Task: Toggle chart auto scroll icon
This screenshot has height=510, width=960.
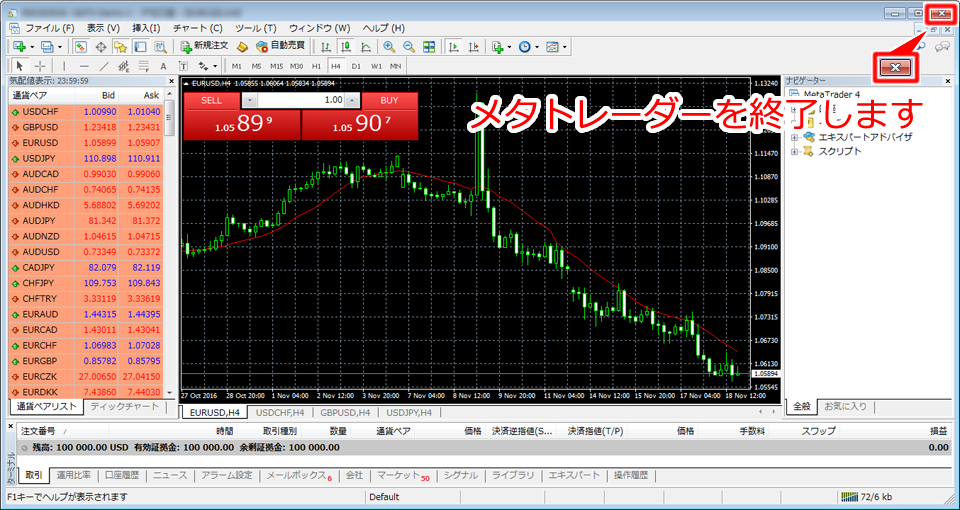Action: (x=454, y=47)
